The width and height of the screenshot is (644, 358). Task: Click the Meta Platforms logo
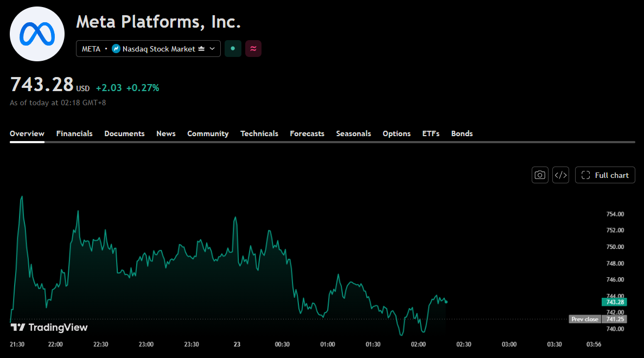point(37,34)
